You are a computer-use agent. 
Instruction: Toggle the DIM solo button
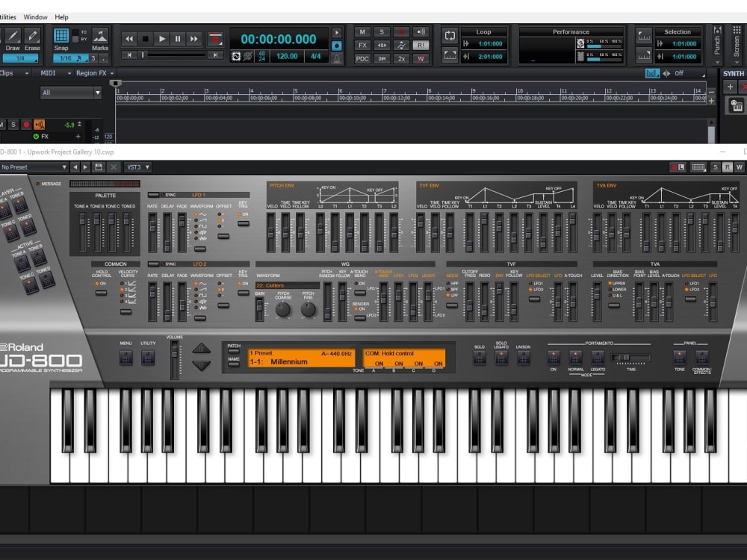(382, 58)
